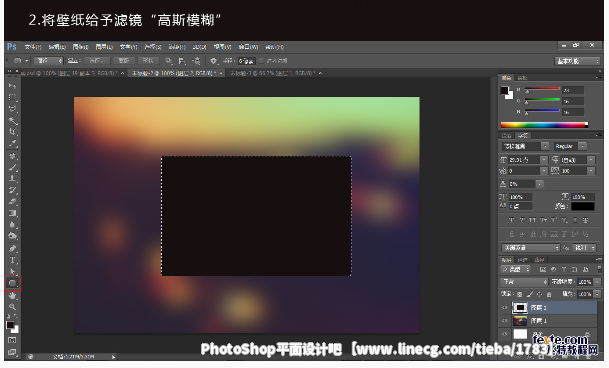The image size is (609, 368).
Task: Click the Mask button in options bar
Action: click(124, 61)
